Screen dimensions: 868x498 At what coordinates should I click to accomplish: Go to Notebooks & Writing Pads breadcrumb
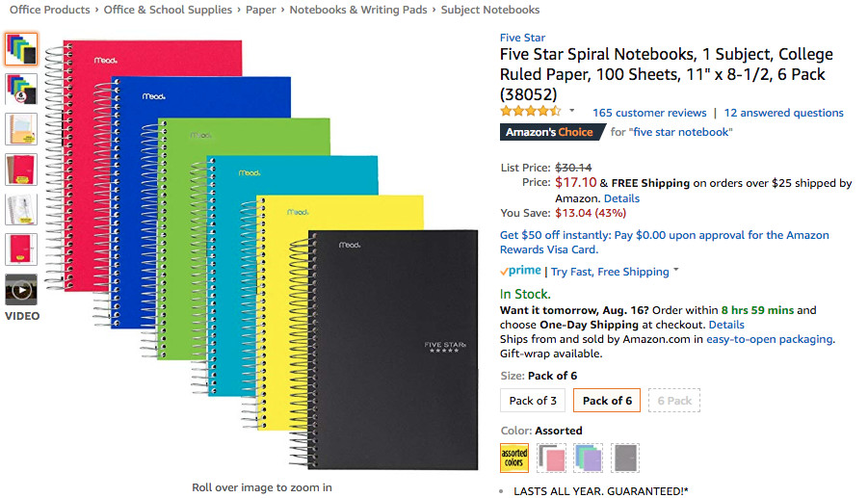point(357,10)
